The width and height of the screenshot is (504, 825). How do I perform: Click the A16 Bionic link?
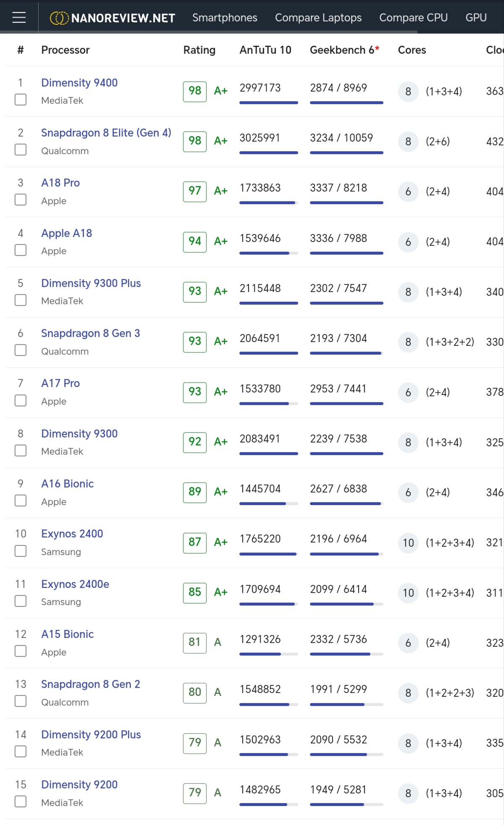tap(68, 484)
